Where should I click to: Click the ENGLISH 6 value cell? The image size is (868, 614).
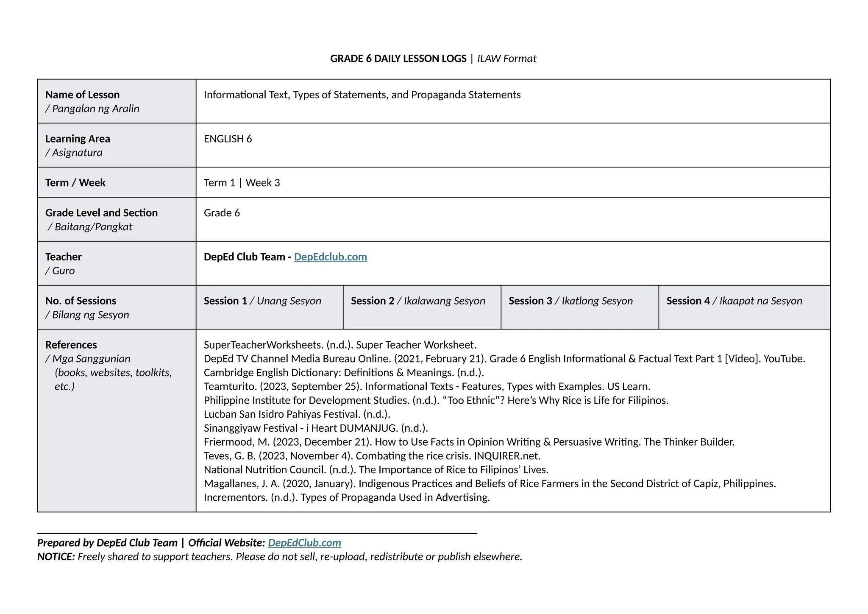[513, 145]
